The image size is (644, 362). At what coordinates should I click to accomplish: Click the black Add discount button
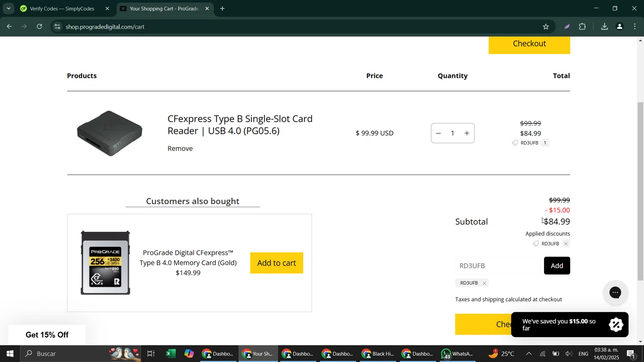(557, 266)
